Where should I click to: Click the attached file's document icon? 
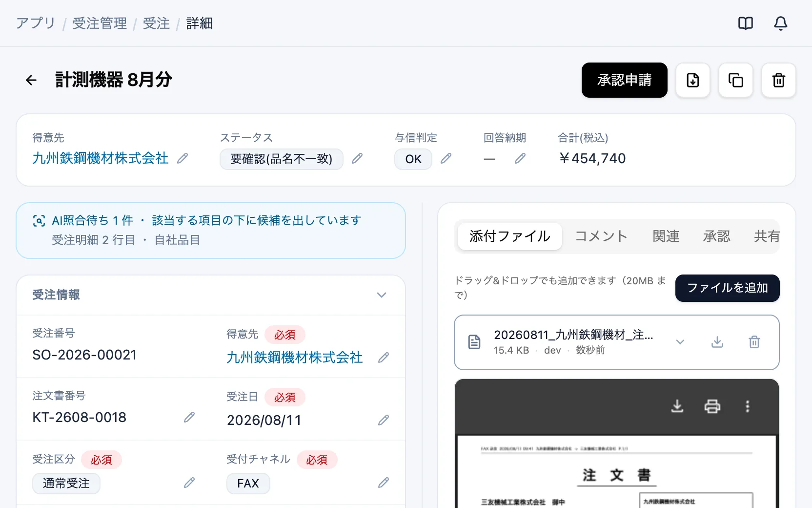[474, 342]
